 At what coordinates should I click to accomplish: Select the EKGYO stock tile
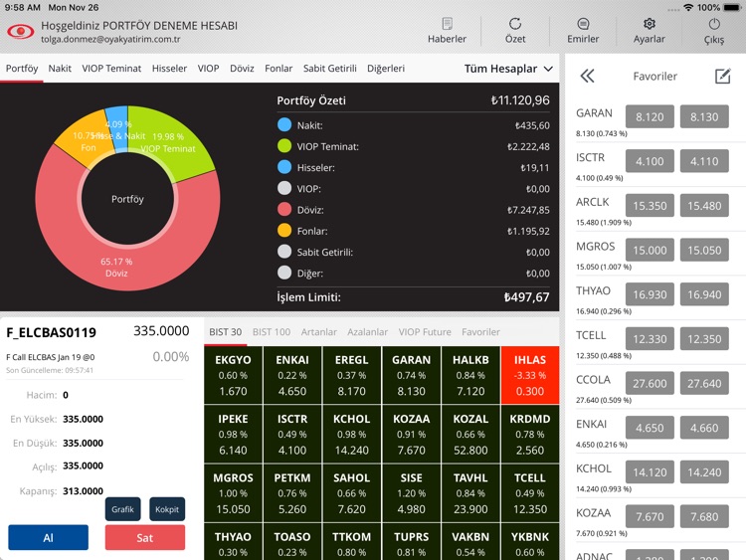pyautogui.click(x=233, y=375)
